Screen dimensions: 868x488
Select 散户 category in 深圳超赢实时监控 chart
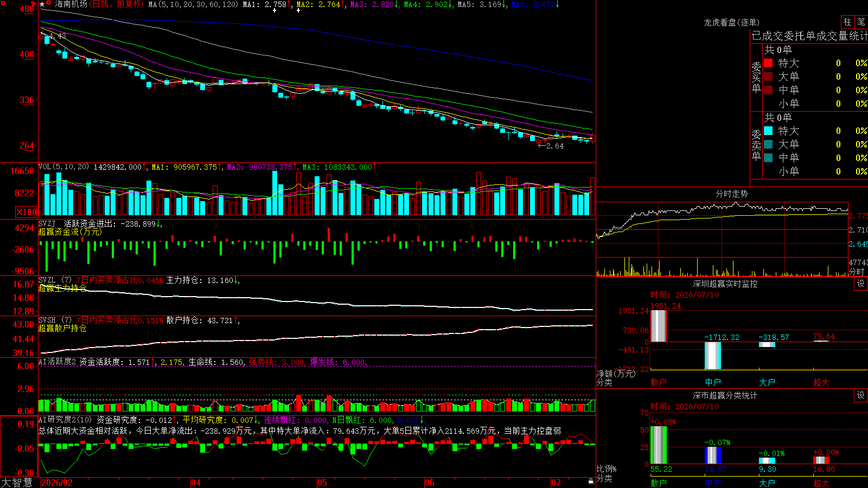[659, 382]
